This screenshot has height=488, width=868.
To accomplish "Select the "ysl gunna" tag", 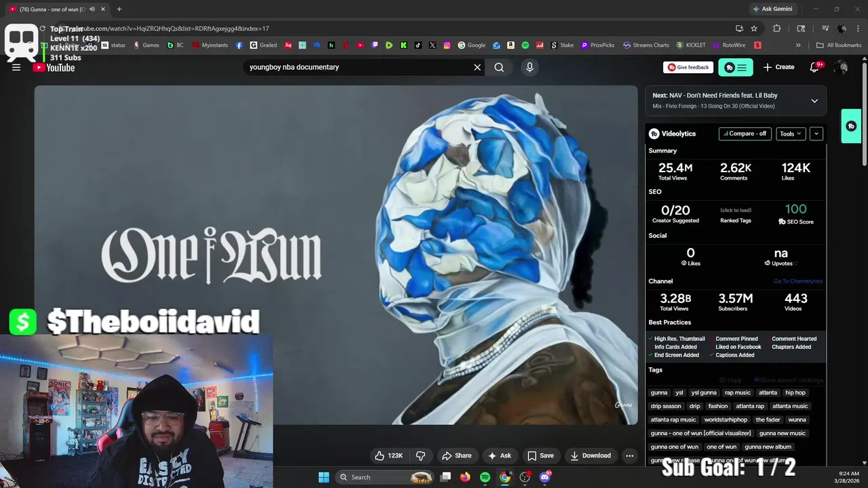I will click(x=704, y=392).
